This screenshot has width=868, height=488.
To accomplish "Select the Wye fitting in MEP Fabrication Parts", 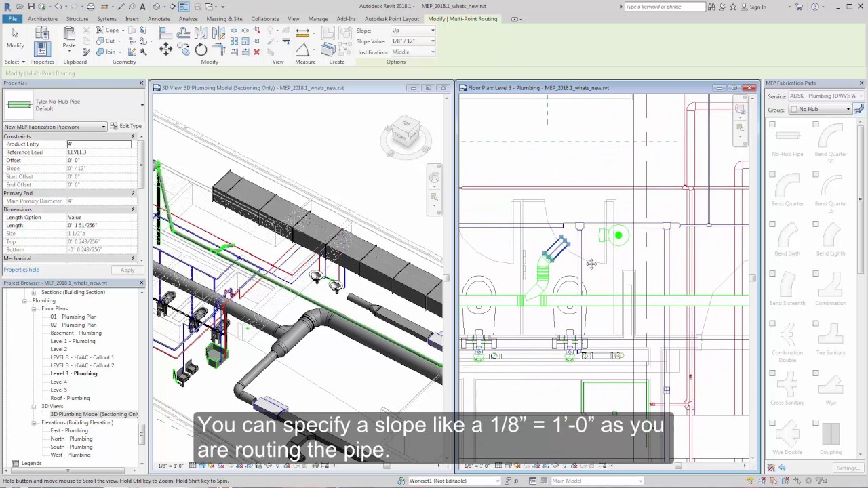I will coord(831,386).
